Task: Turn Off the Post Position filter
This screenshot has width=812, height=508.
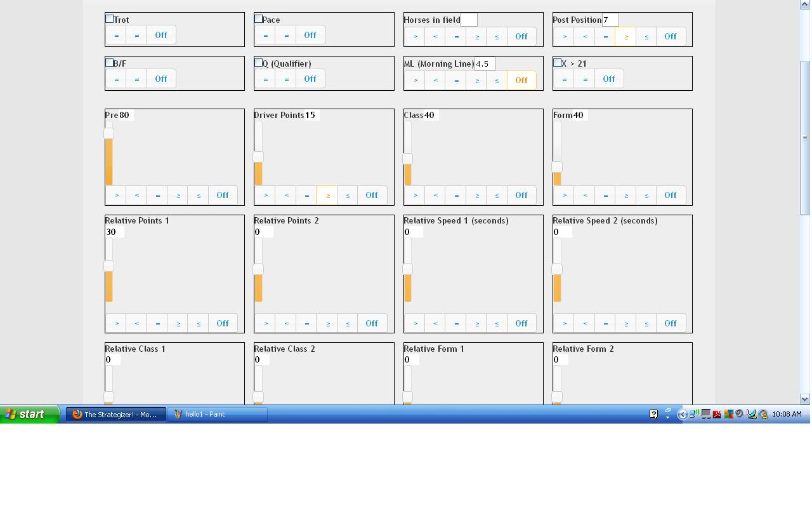Action: (x=670, y=36)
